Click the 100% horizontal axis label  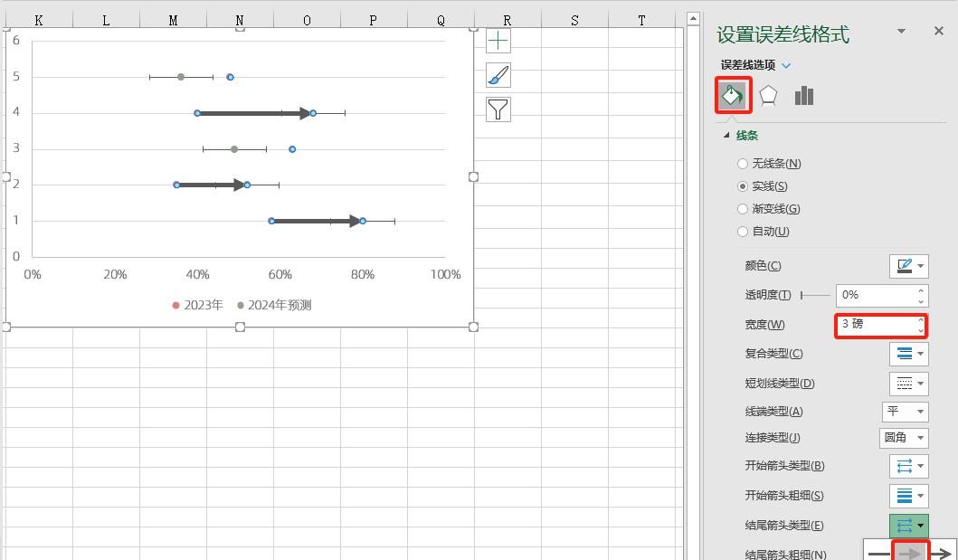click(445, 274)
